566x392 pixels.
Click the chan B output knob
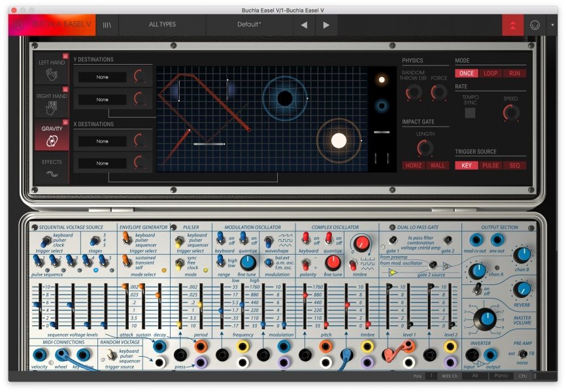(x=522, y=255)
